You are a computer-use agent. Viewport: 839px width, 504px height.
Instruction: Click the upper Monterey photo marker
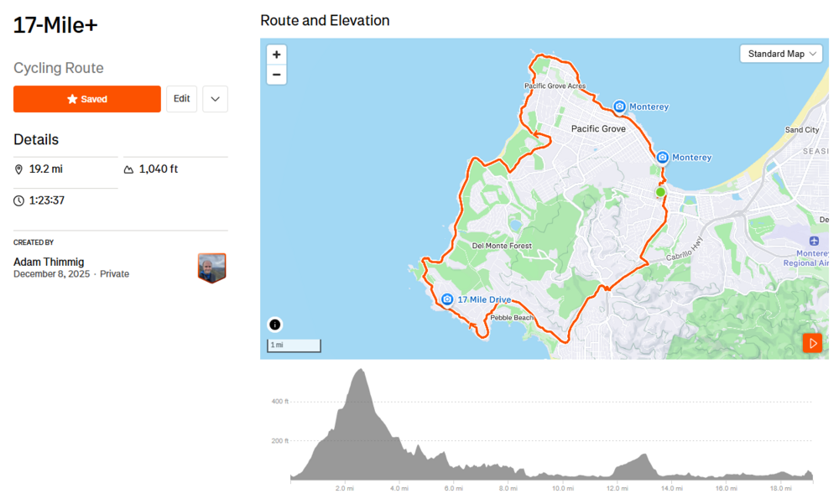[619, 107]
